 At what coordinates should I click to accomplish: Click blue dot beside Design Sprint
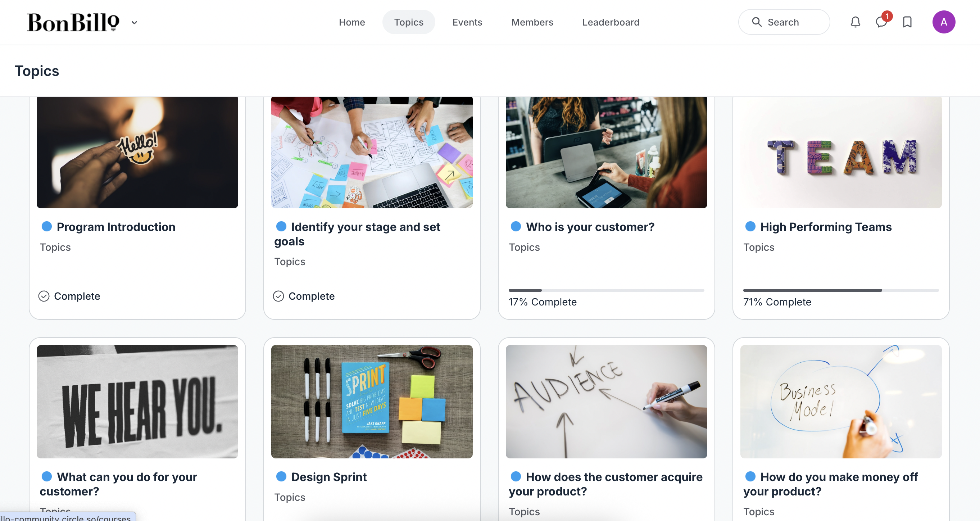[x=281, y=476]
